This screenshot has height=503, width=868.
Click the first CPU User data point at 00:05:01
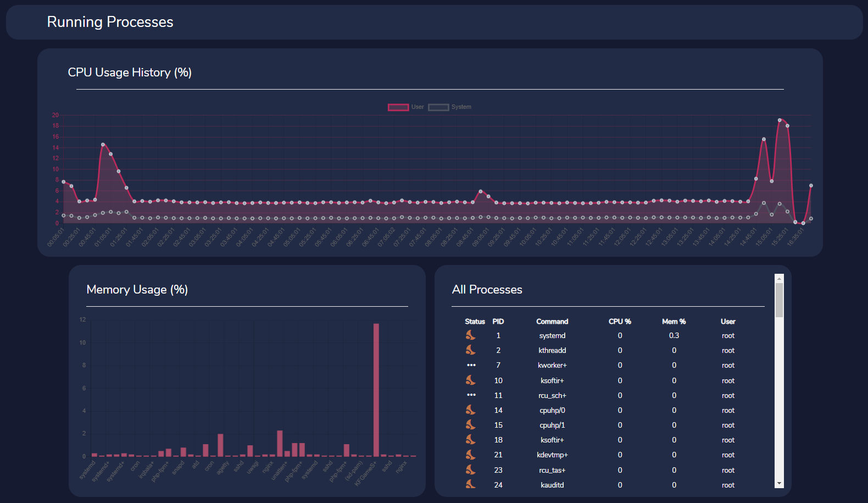[x=64, y=181]
